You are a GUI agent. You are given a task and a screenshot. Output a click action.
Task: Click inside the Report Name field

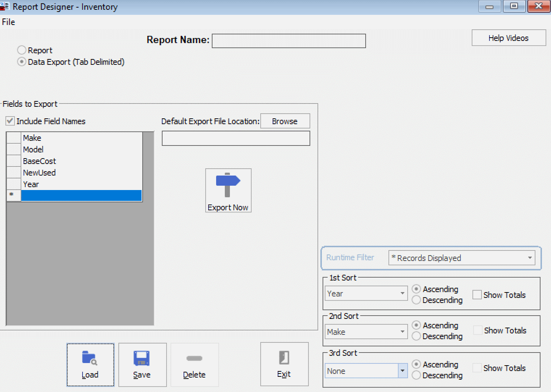click(x=289, y=41)
